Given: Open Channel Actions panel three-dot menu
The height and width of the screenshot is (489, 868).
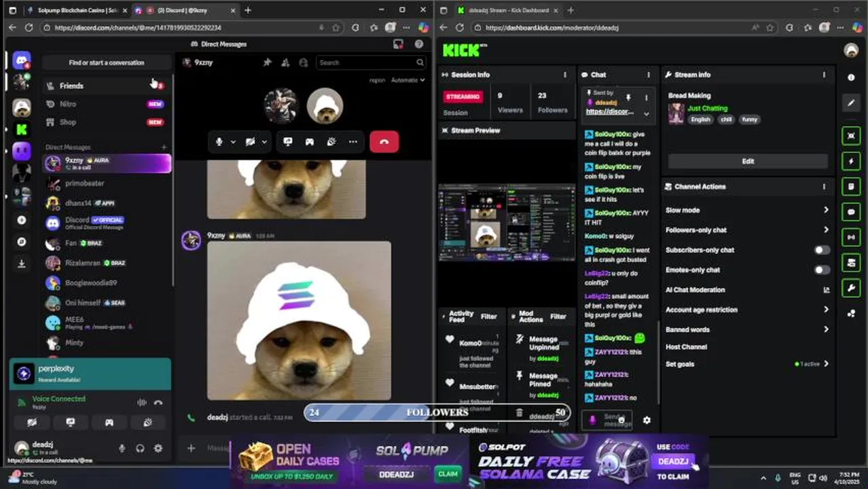Looking at the screenshot, I should (824, 187).
